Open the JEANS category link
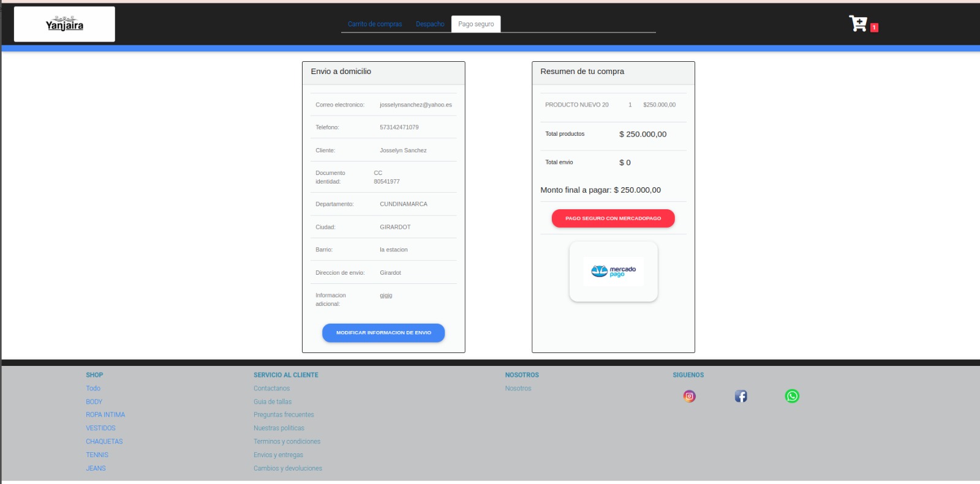980x484 pixels. pos(96,469)
